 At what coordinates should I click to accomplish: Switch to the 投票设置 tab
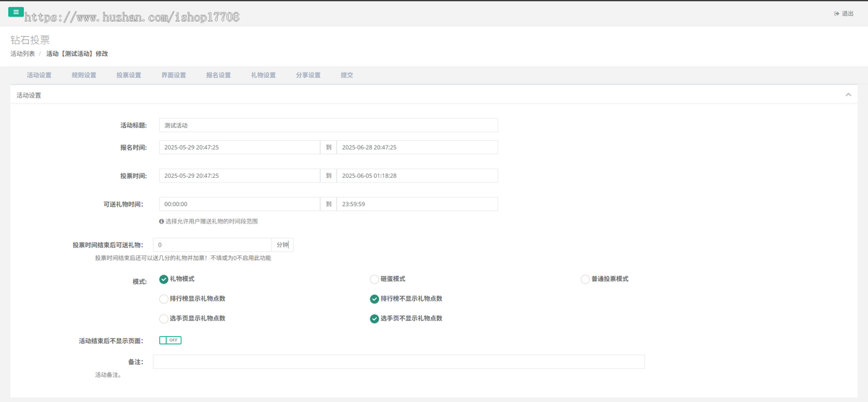pos(129,75)
